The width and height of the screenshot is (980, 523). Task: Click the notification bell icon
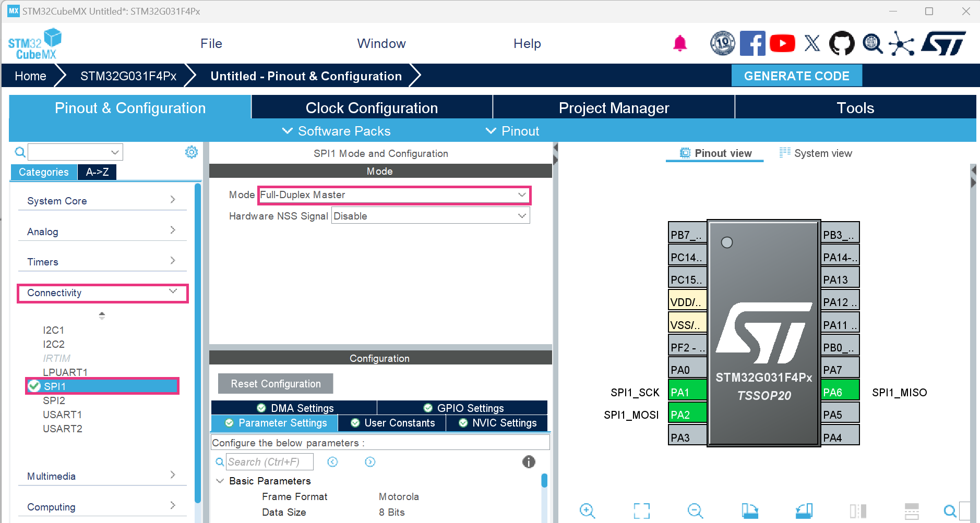point(680,43)
